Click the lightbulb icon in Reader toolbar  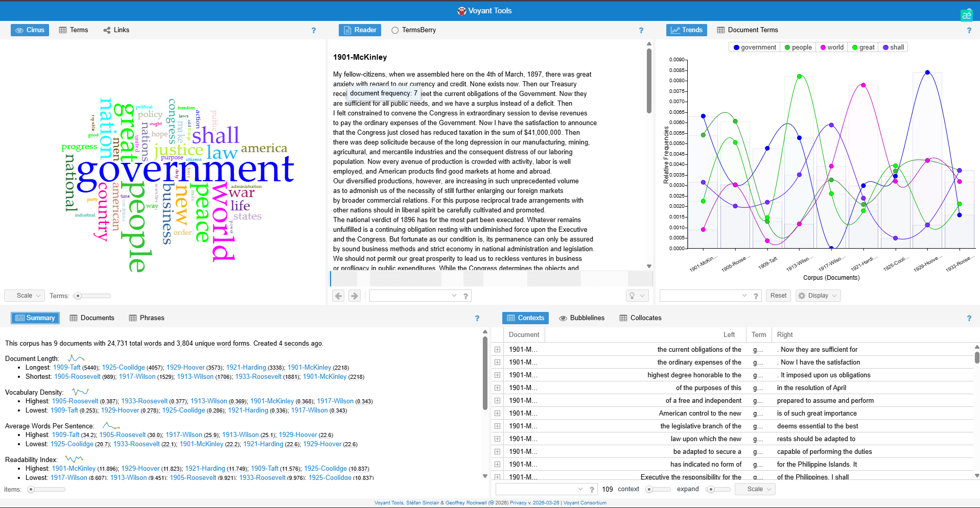[633, 296]
